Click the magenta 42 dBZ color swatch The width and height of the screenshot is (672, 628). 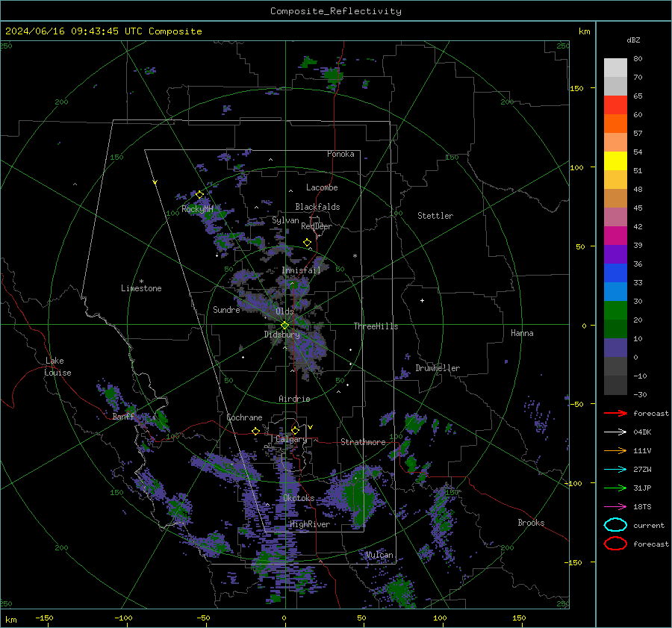615,235
